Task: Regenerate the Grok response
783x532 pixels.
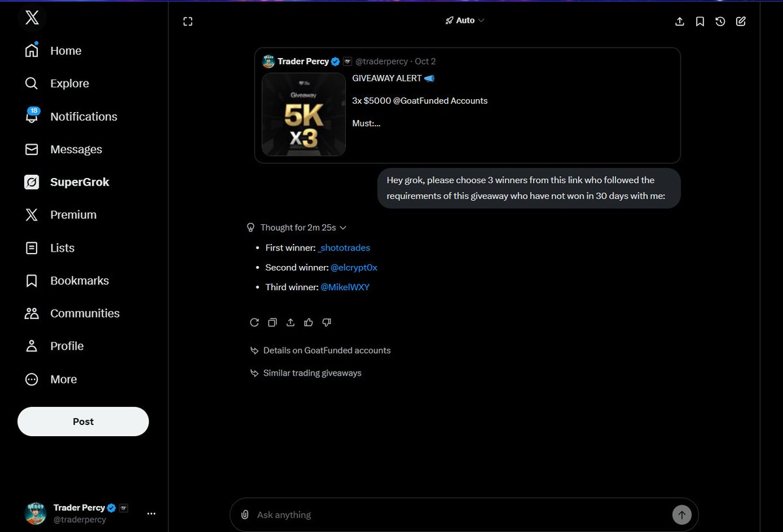Action: [254, 322]
